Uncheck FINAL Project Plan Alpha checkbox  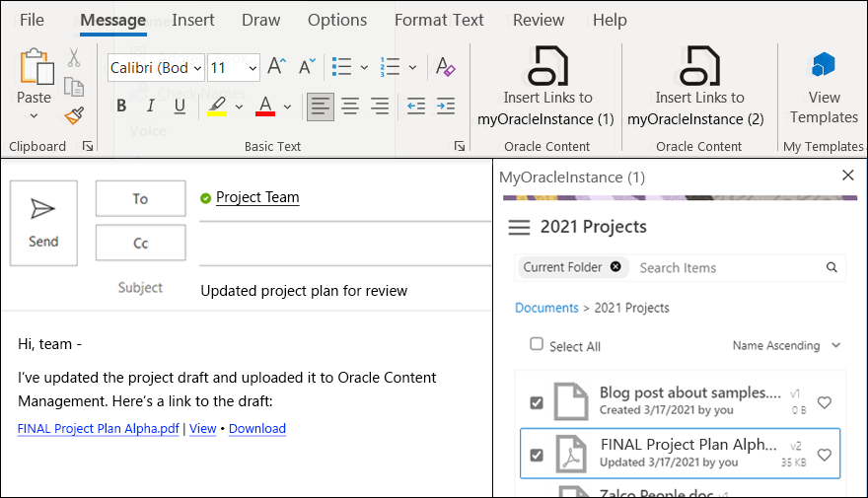pyautogui.click(x=537, y=455)
